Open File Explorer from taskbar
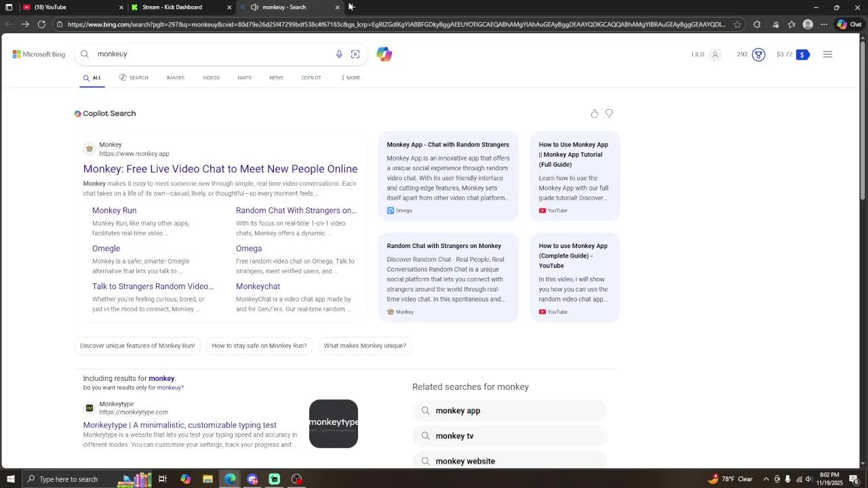Screen dimensions: 868x488 208,479
